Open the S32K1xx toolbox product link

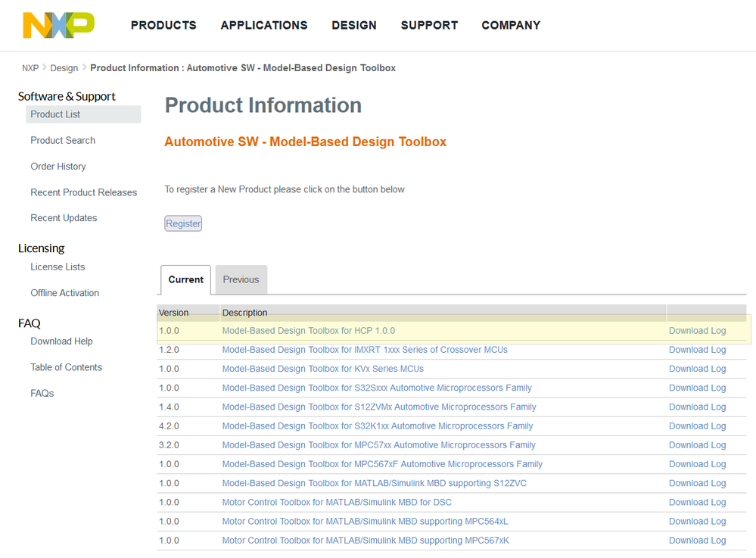pos(378,426)
